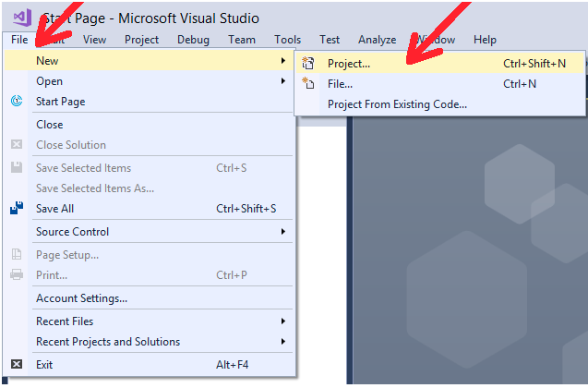Click the Start Page globe icon

[x=17, y=101]
